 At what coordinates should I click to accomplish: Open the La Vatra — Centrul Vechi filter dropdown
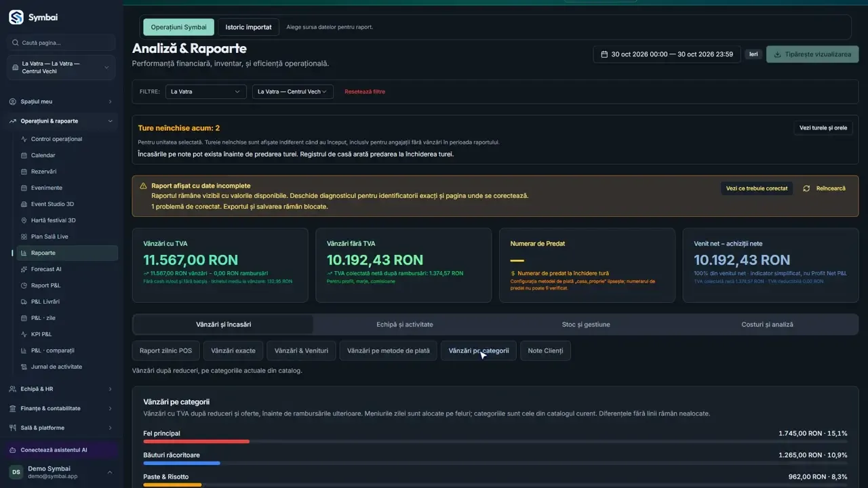coord(293,91)
